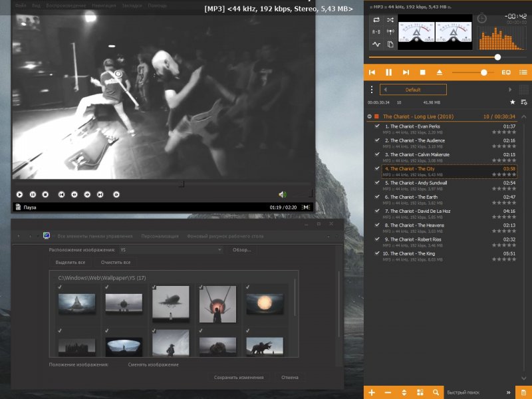This screenshot has width=532, height=399.
Task: Toggle the playlist panel icon next to EQ
Action: (523, 72)
